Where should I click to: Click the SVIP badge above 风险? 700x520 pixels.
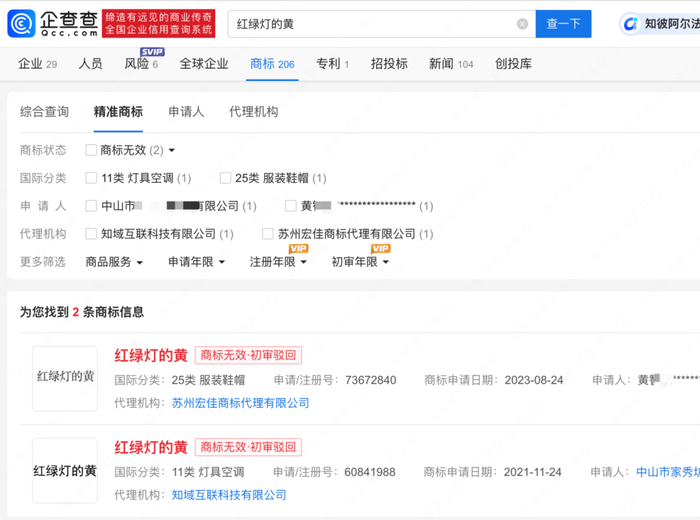152,52
